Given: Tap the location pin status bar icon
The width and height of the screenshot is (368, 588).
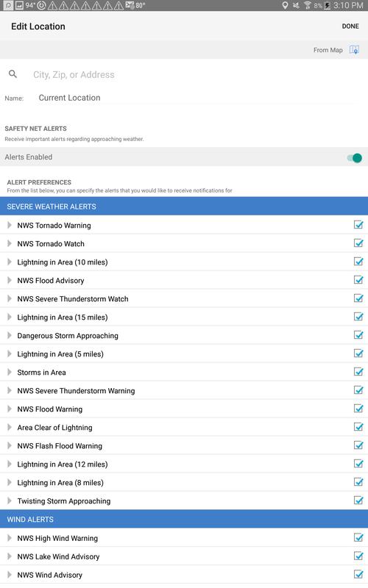Looking at the screenshot, I should click(286, 5).
